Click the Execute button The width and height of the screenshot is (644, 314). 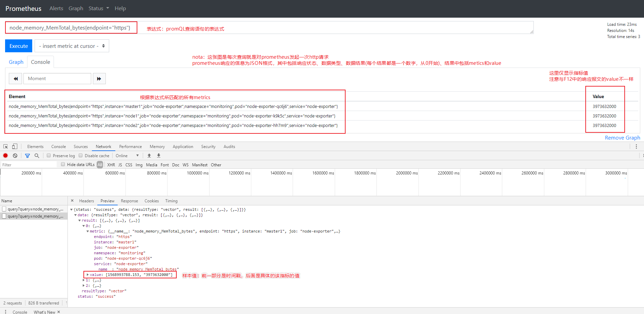coord(19,46)
